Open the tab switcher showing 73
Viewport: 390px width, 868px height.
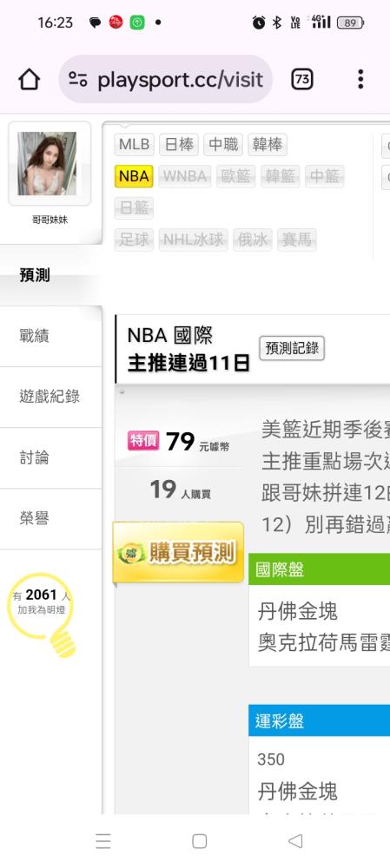pos(302,80)
